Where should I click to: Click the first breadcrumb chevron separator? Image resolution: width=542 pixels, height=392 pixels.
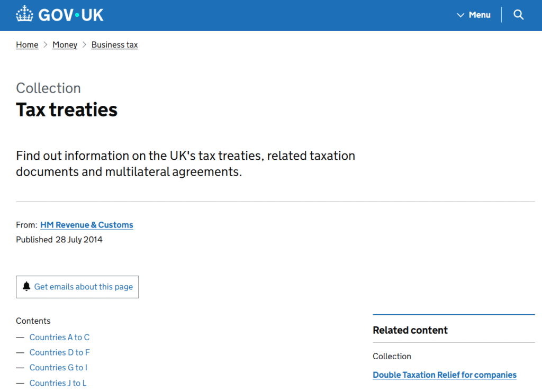tap(46, 45)
